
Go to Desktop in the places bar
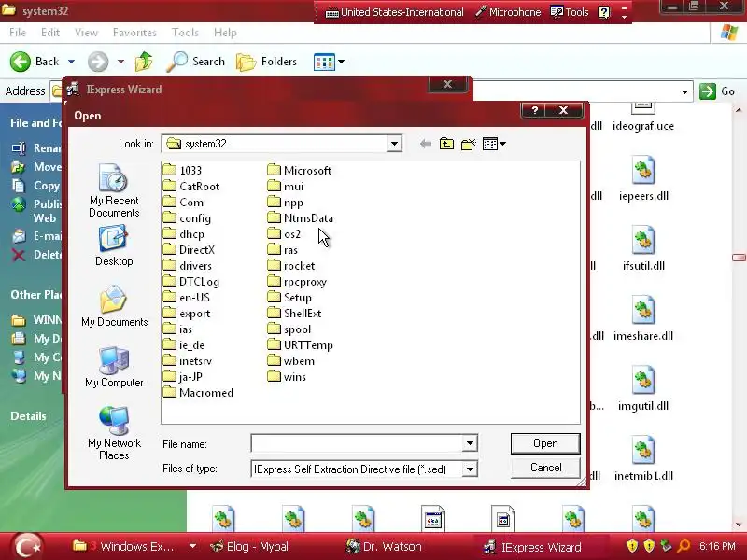114,246
